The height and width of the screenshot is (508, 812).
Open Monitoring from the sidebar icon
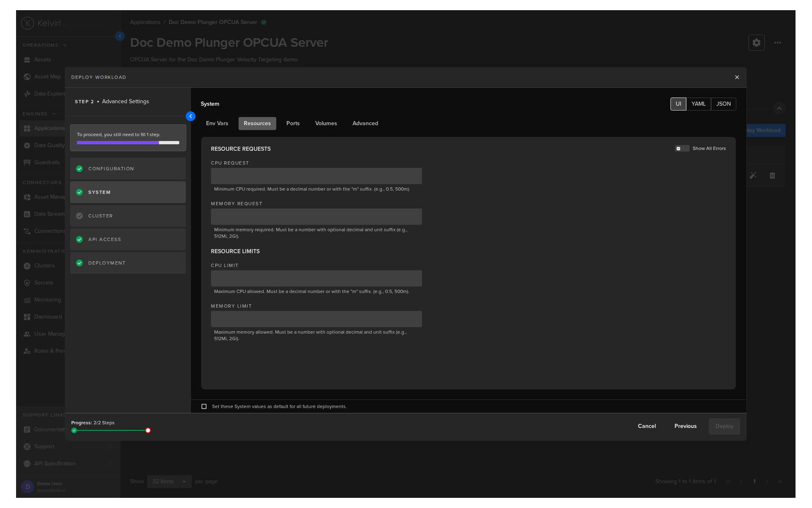tap(27, 300)
